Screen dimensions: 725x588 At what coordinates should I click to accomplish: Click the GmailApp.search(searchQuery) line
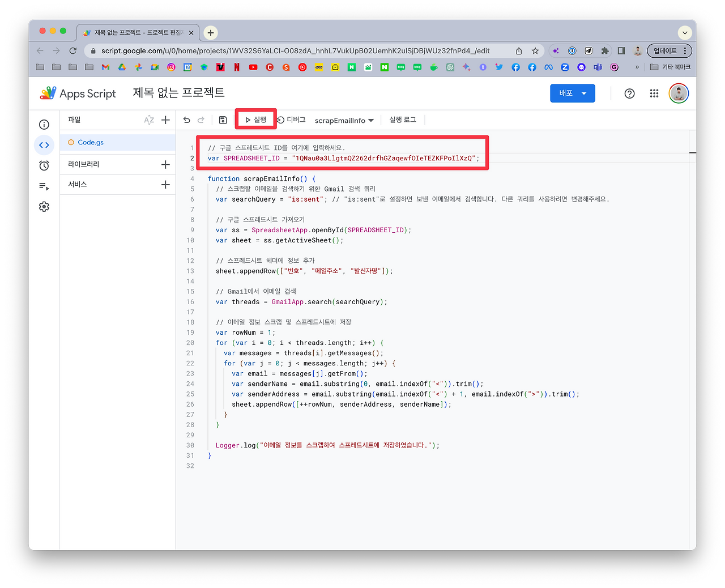coord(301,302)
